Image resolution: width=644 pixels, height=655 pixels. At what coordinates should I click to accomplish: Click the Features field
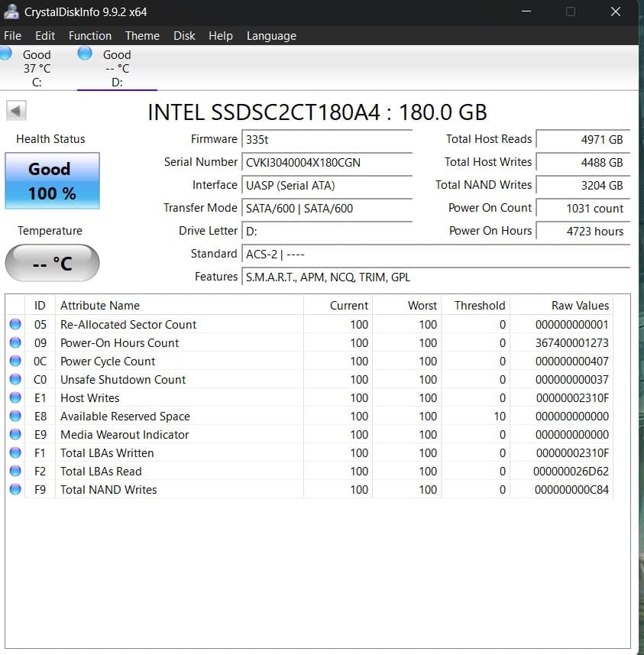pos(436,277)
